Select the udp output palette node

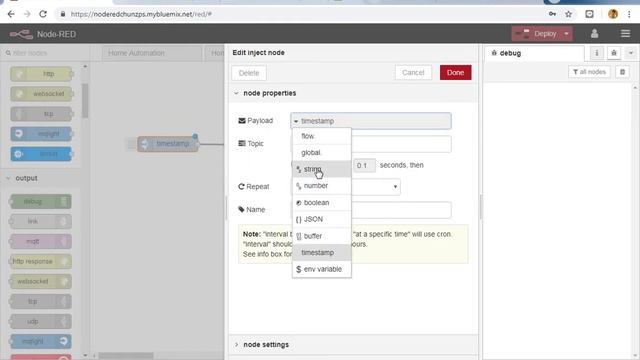tap(40, 321)
